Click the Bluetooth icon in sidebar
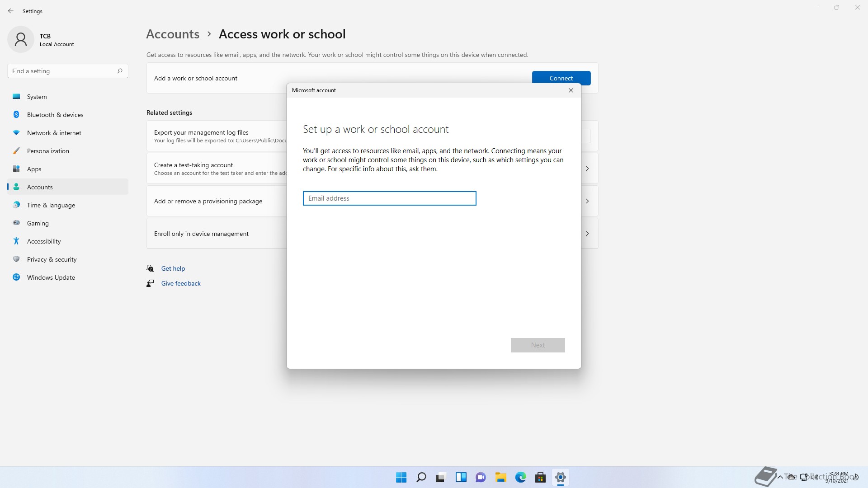This screenshot has width=868, height=488. [x=16, y=114]
